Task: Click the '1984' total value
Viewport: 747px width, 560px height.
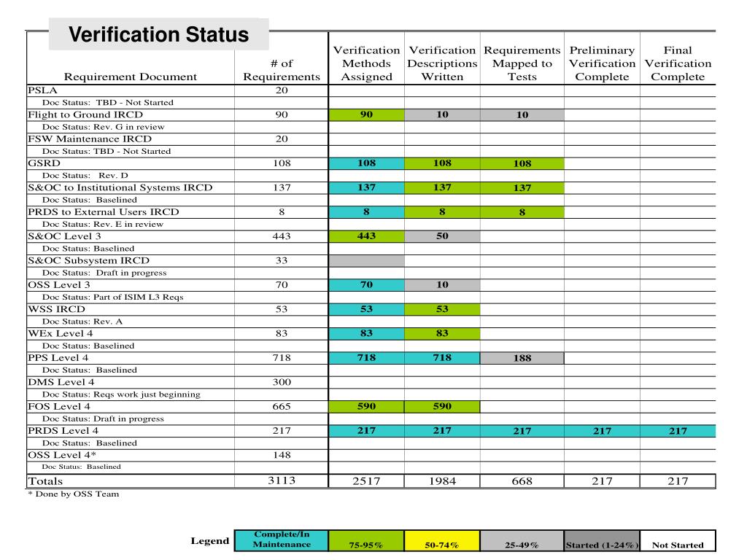Action: pyautogui.click(x=442, y=481)
